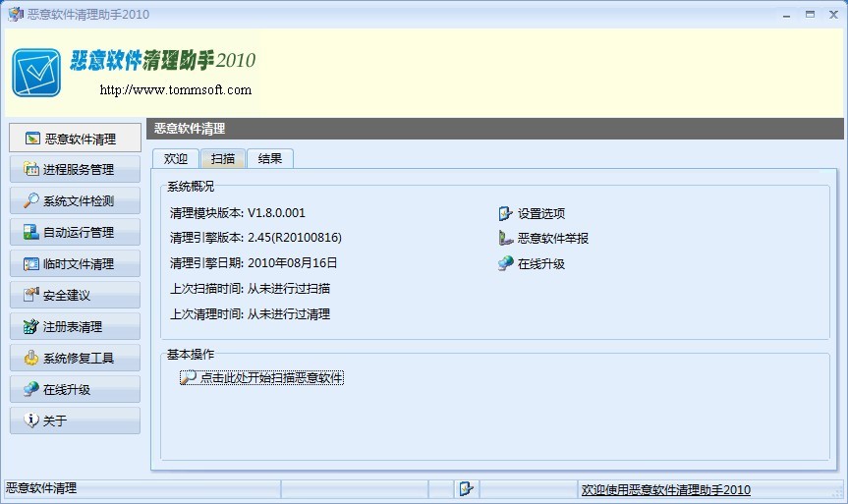Open 系统修复工具 section

click(x=75, y=359)
